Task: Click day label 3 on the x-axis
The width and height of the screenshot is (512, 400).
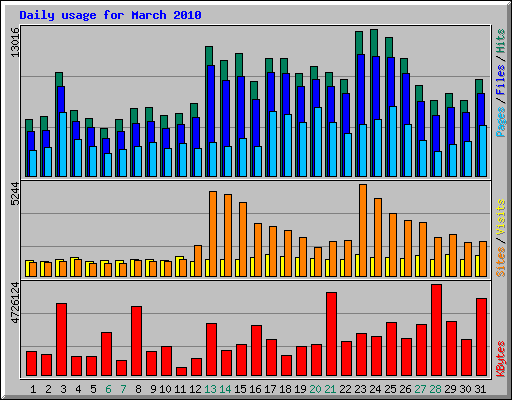Action: tap(63, 389)
